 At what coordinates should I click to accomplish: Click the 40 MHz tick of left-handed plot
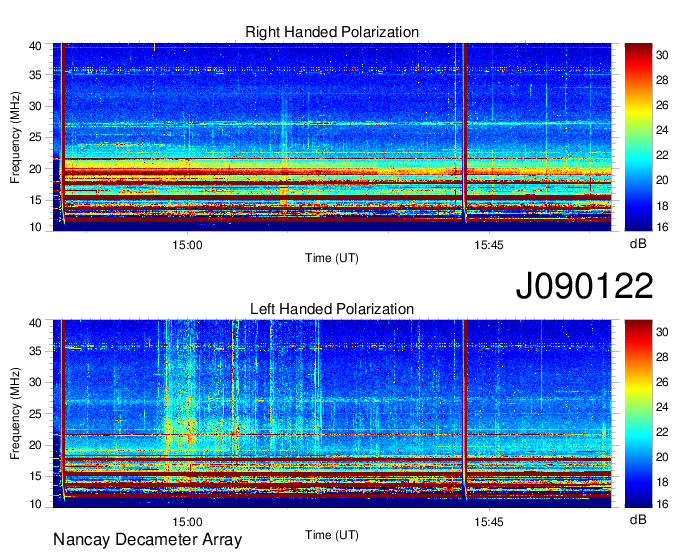pos(35,323)
